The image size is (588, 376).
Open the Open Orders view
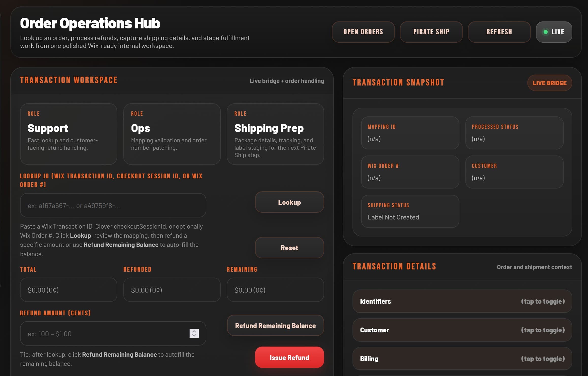point(363,32)
